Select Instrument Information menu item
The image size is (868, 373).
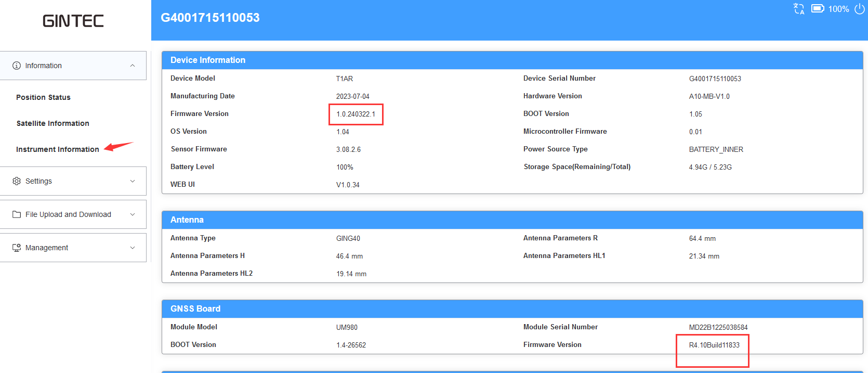coord(57,149)
